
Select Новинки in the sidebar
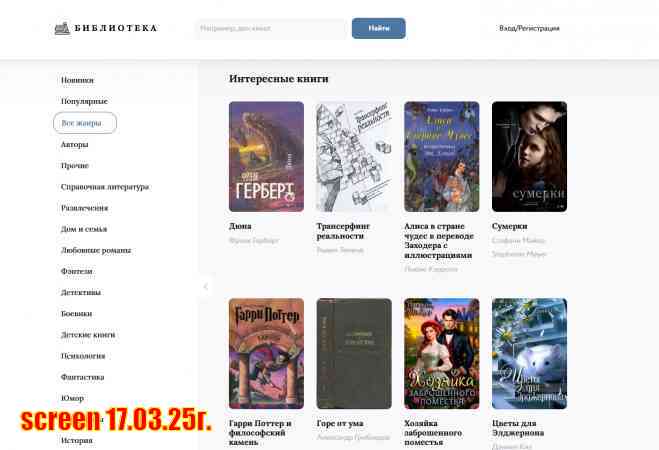77,80
